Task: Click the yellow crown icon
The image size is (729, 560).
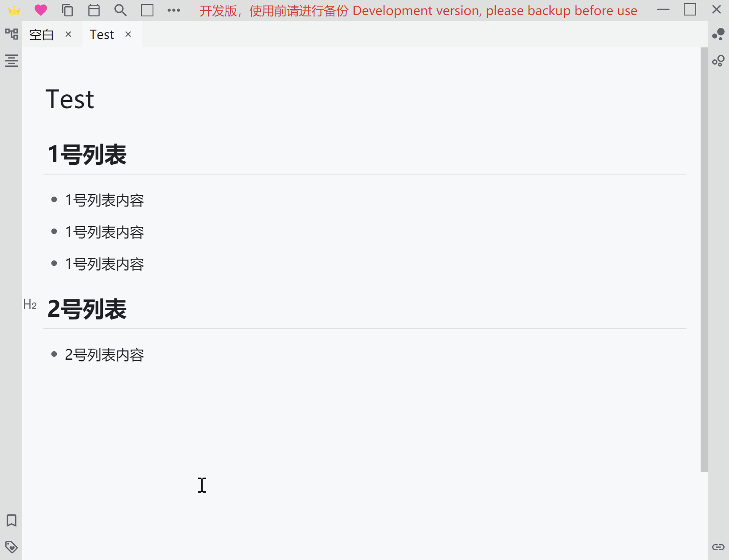Action: pos(14,10)
